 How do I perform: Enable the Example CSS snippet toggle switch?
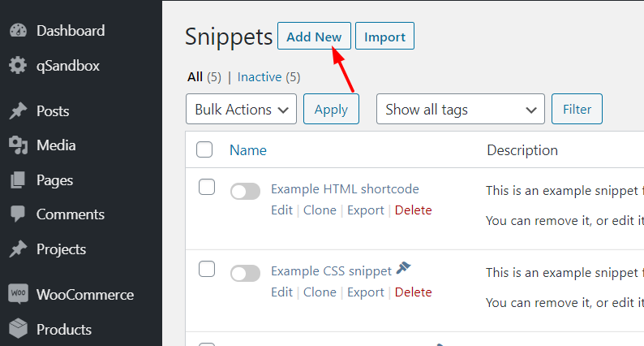click(x=245, y=273)
